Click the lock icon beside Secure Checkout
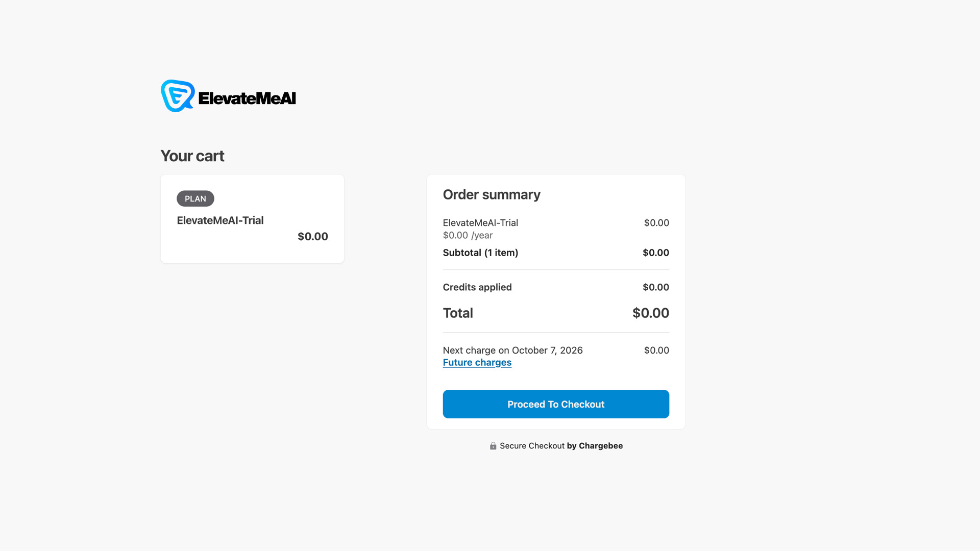The height and width of the screenshot is (551, 980). [x=493, y=446]
